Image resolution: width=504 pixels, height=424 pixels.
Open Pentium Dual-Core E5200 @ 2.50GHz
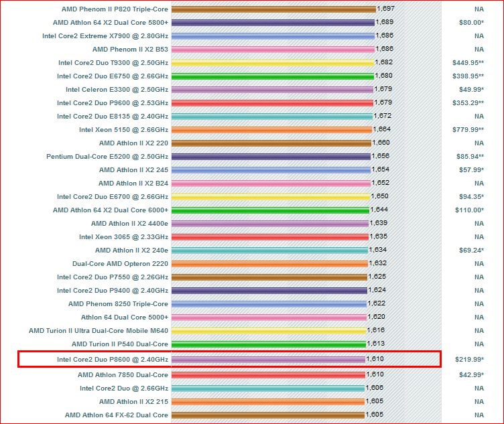pos(107,157)
